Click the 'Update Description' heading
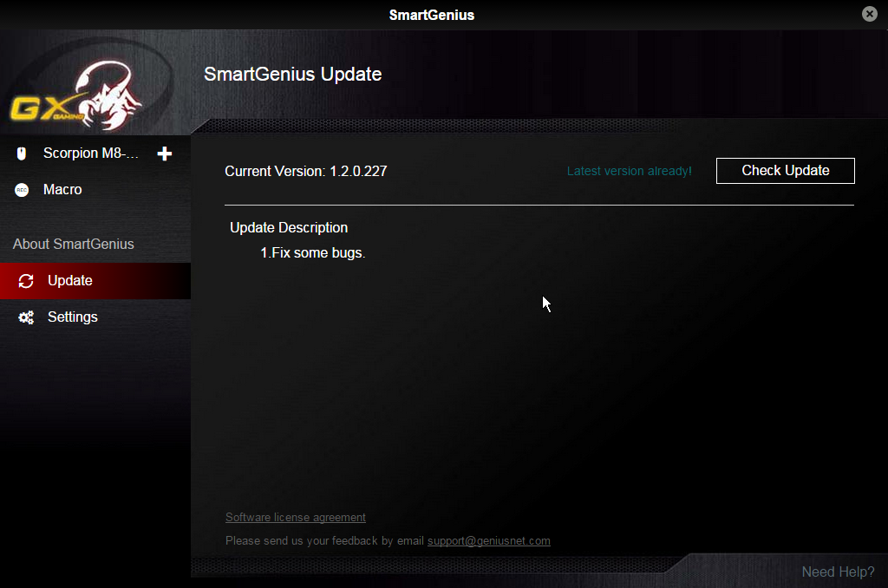Screen dimensions: 888x588 pos(289,228)
